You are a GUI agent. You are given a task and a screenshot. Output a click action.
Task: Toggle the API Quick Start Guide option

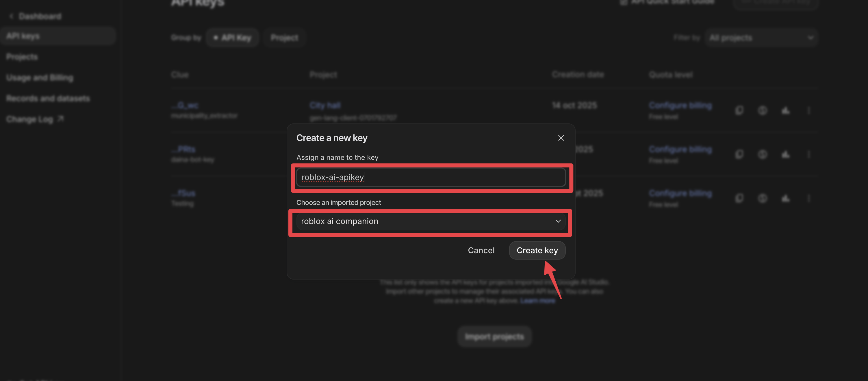point(623,2)
